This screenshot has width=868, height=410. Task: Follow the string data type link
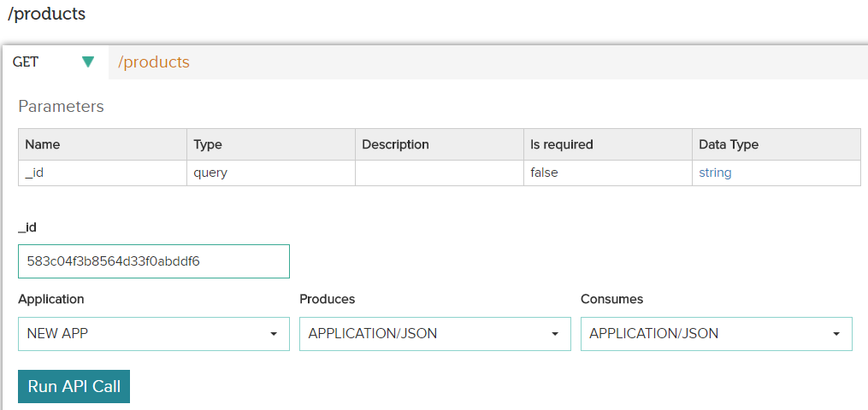pyautogui.click(x=715, y=173)
